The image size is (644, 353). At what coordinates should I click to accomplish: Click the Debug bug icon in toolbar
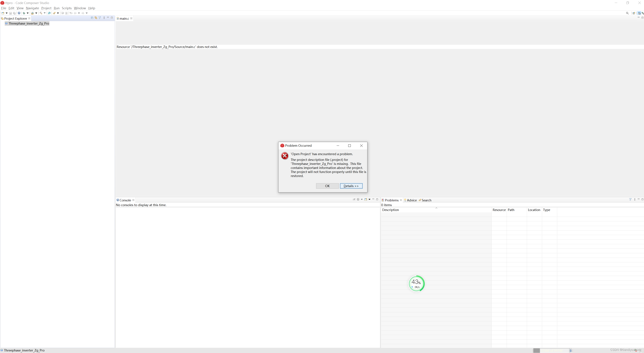tap(24, 13)
